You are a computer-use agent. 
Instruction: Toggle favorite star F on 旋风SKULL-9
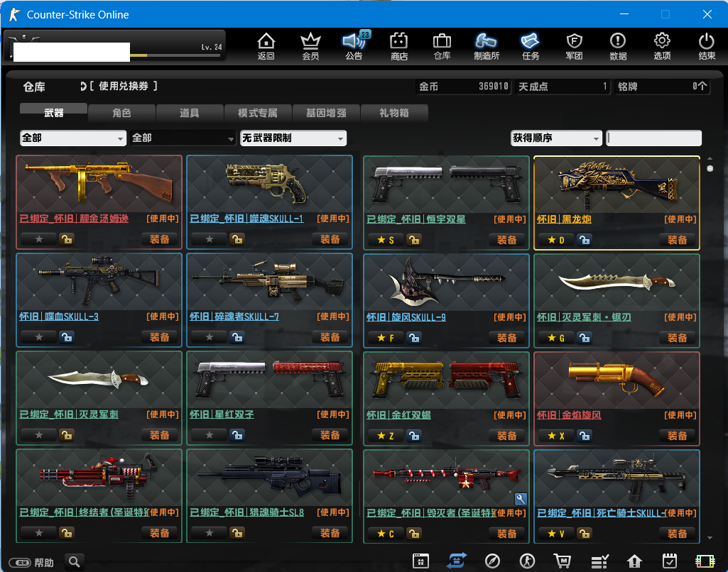pyautogui.click(x=386, y=338)
